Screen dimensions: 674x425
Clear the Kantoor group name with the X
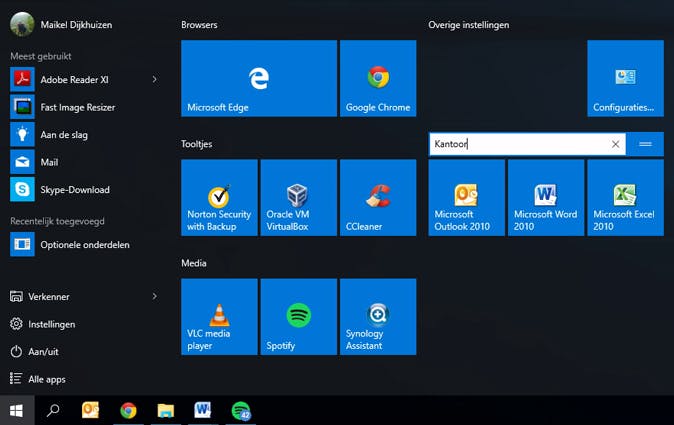click(616, 144)
